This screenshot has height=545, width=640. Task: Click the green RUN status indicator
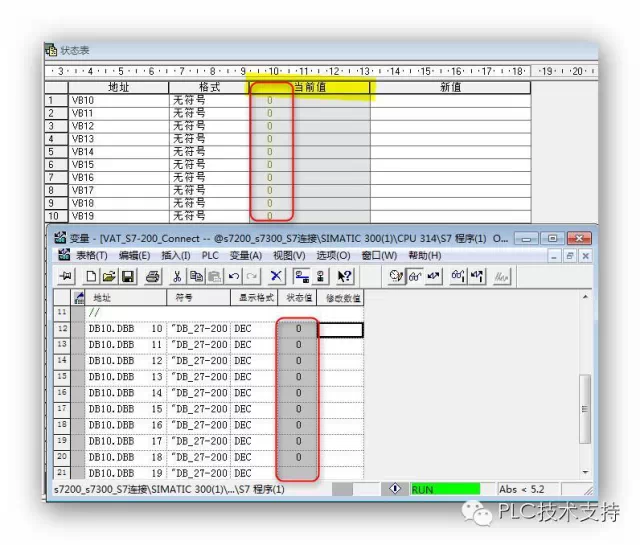click(x=445, y=489)
